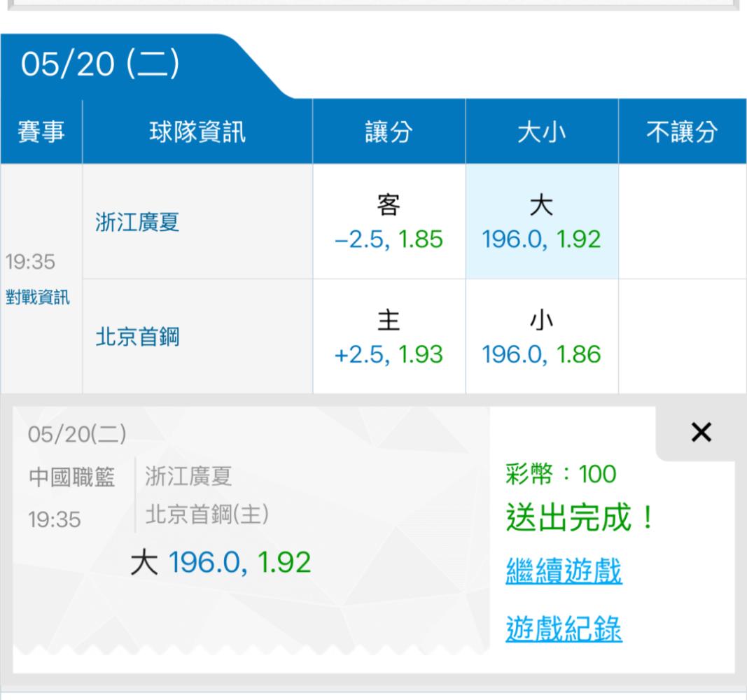The height and width of the screenshot is (700, 747).
Task: Click the 繼續遊戲 link
Action: coord(564,570)
